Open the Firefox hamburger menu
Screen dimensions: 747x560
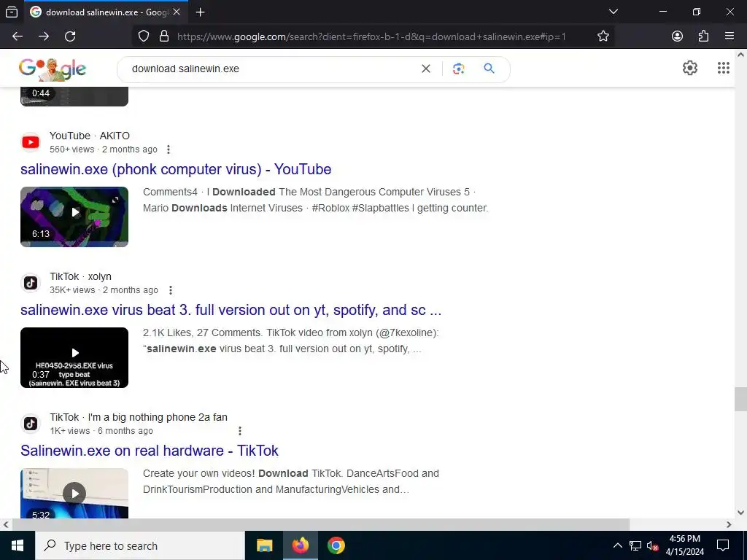(x=729, y=36)
